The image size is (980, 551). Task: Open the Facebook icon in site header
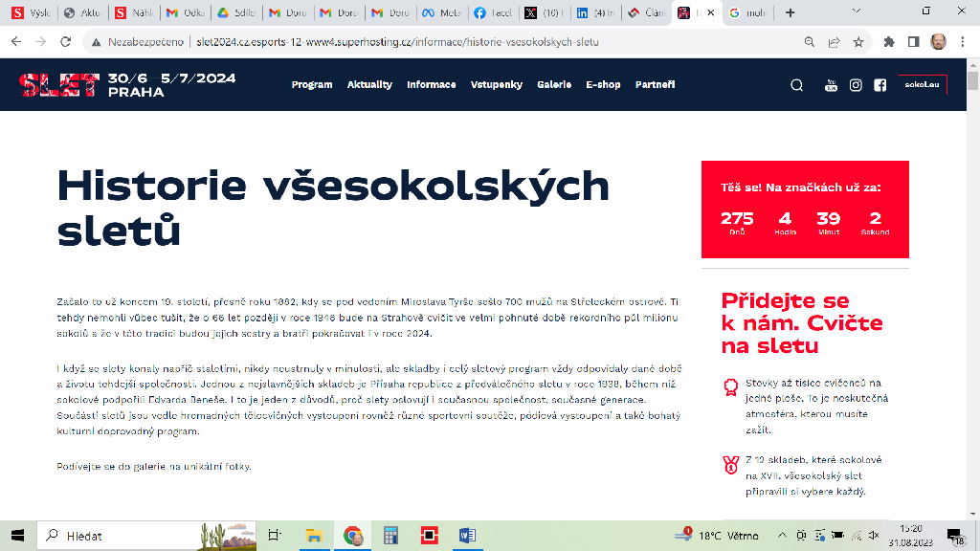tap(880, 85)
